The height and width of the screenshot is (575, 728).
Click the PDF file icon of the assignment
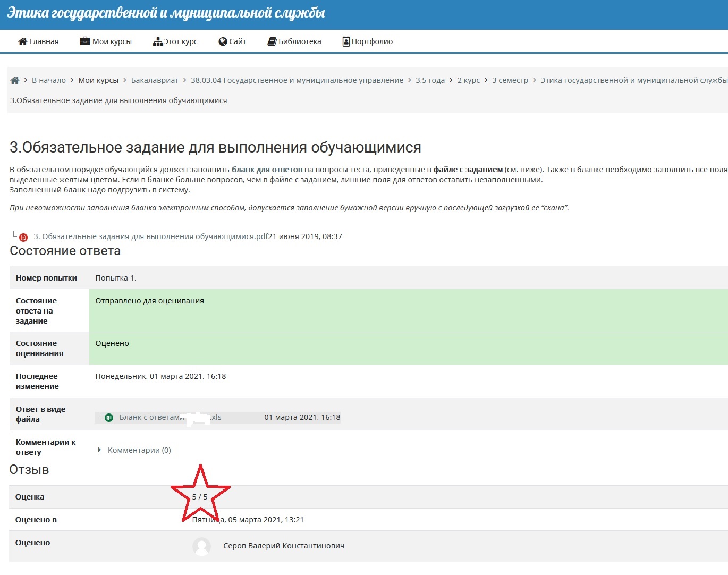point(23,238)
